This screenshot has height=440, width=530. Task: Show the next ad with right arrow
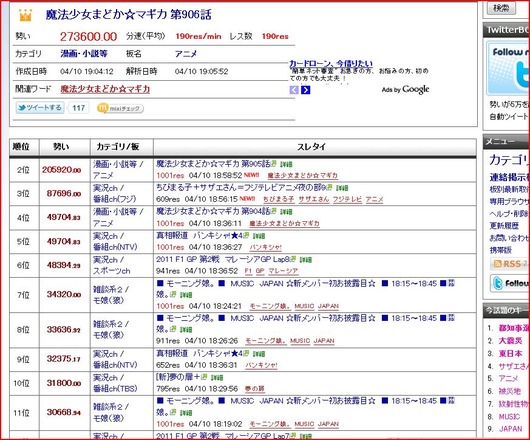[x=306, y=90]
